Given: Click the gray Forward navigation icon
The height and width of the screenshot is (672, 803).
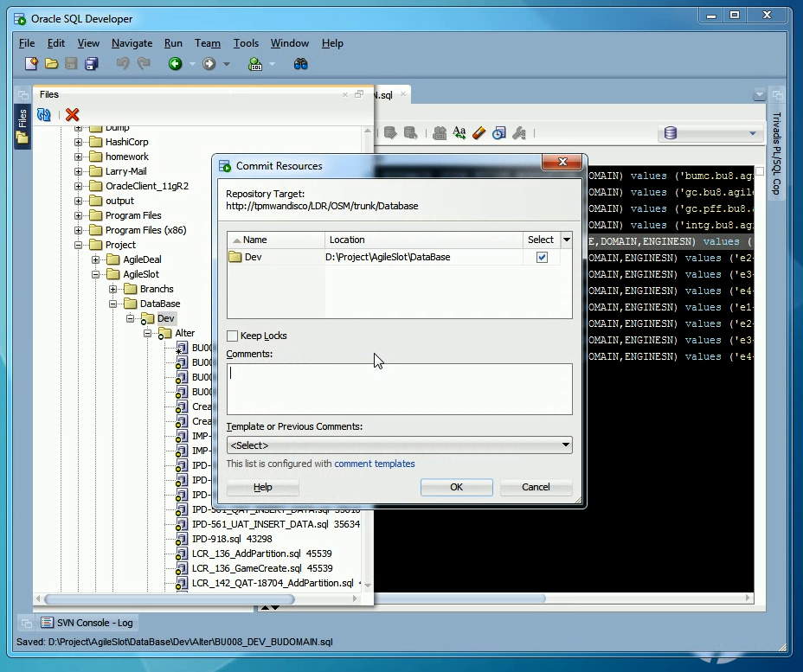Looking at the screenshot, I should click(x=209, y=64).
